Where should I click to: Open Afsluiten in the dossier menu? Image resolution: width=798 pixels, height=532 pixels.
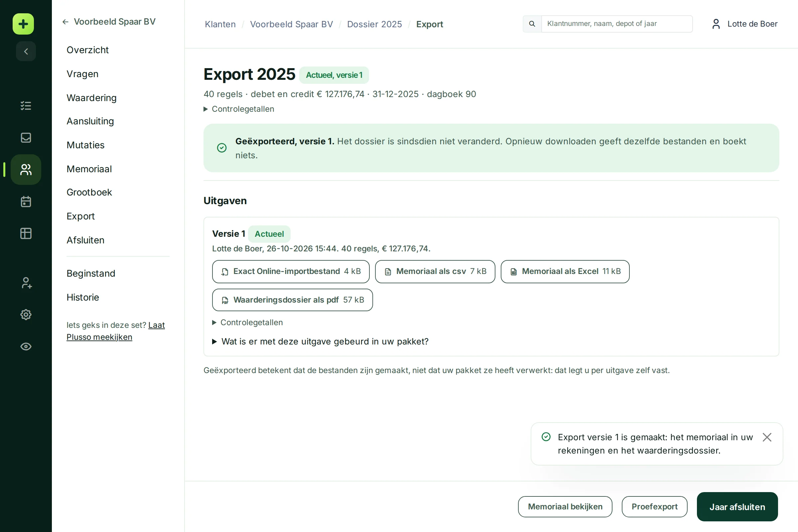[85, 240]
